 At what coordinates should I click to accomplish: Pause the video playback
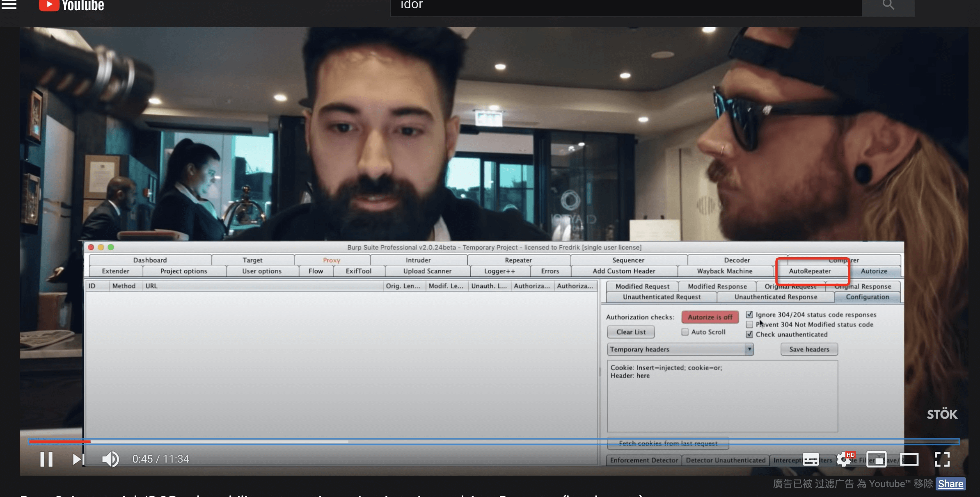pos(46,459)
